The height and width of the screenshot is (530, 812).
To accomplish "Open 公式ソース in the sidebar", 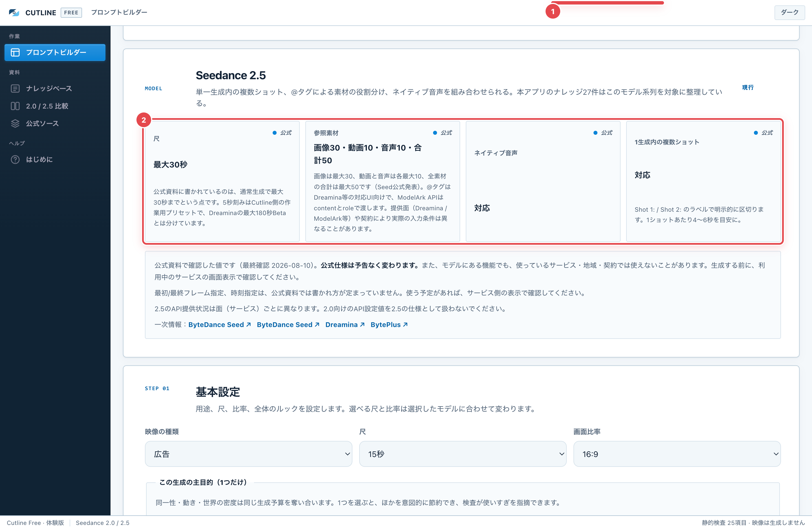I will tap(55, 123).
